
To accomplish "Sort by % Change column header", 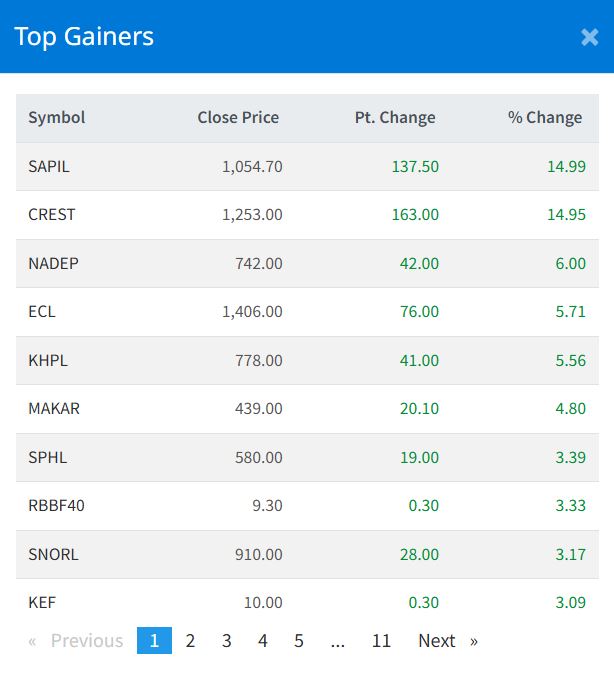I will (545, 117).
